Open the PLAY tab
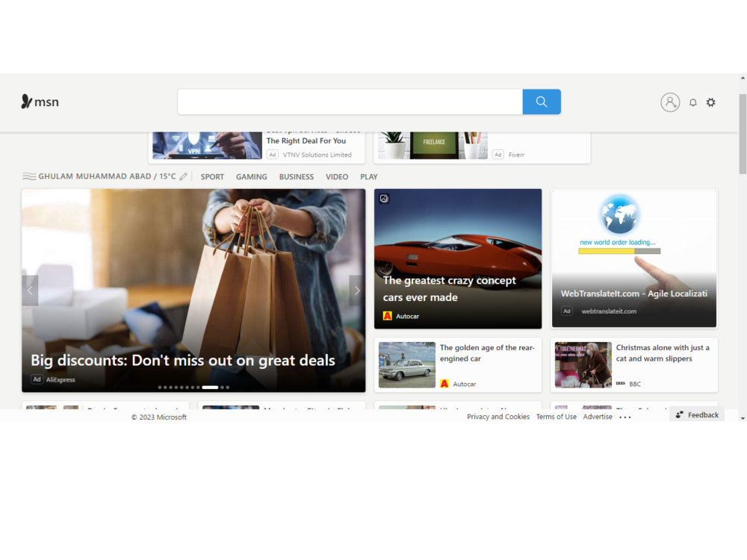747x560 pixels. pos(369,177)
